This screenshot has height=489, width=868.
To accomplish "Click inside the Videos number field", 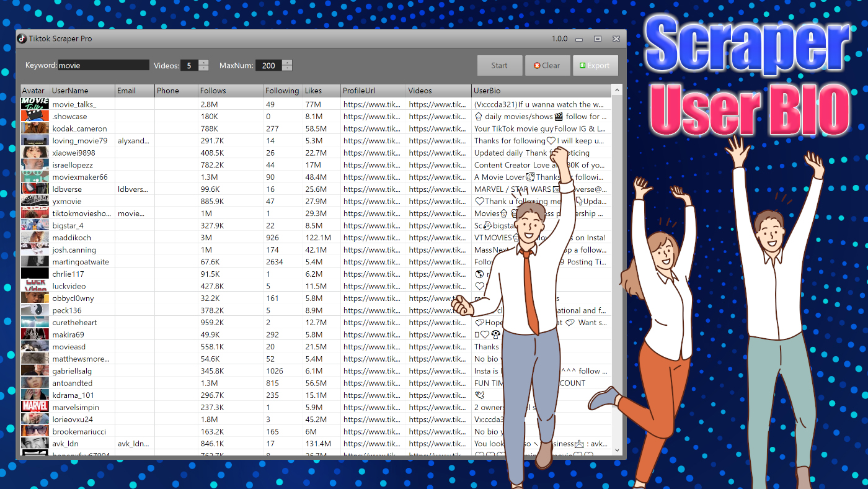I will (189, 65).
